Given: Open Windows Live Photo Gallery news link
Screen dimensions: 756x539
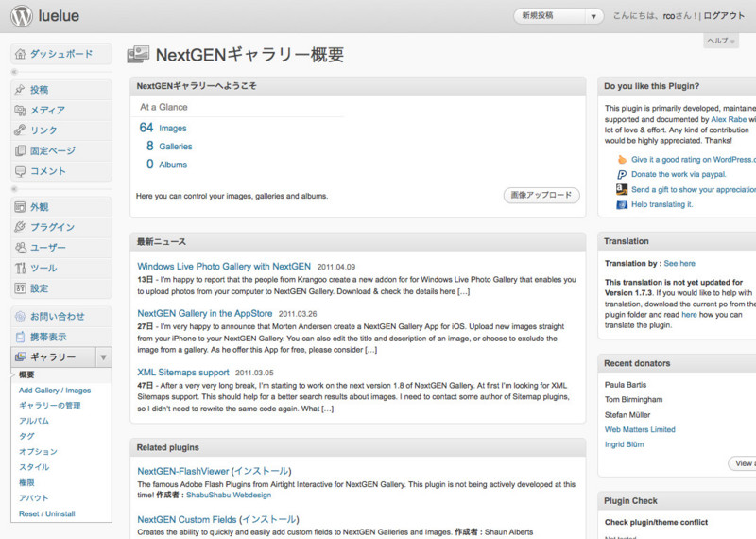Looking at the screenshot, I should [224, 267].
